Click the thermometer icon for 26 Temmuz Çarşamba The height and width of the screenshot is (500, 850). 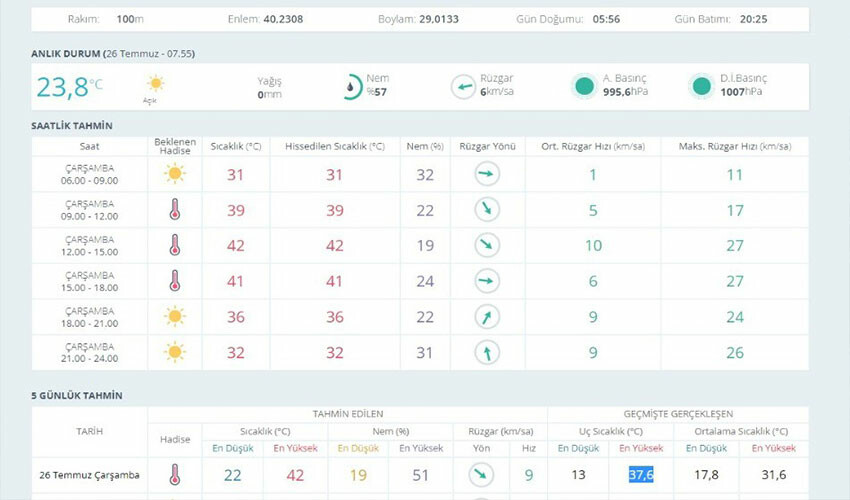pyautogui.click(x=175, y=475)
